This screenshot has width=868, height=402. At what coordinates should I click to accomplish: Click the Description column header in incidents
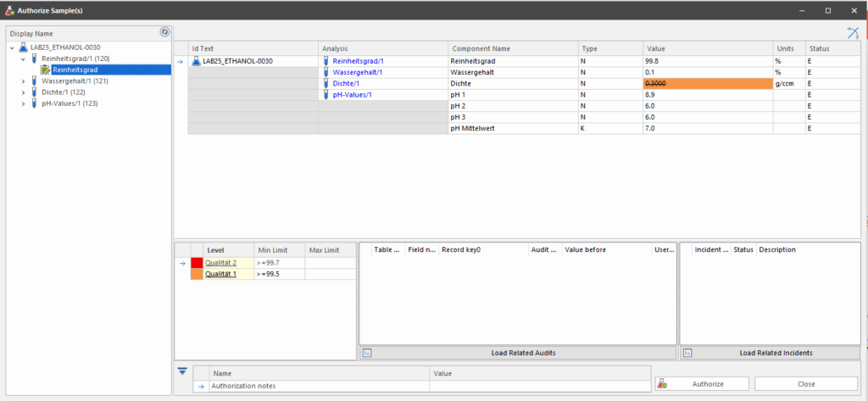(808, 249)
